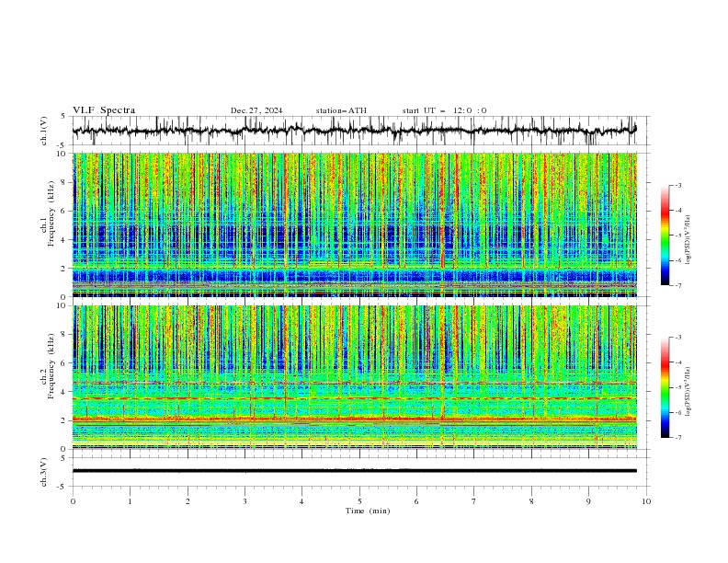Click the "ch.1(V)" axis label
Image resolution: width=728 pixels, height=563 pixels.
pos(44,131)
